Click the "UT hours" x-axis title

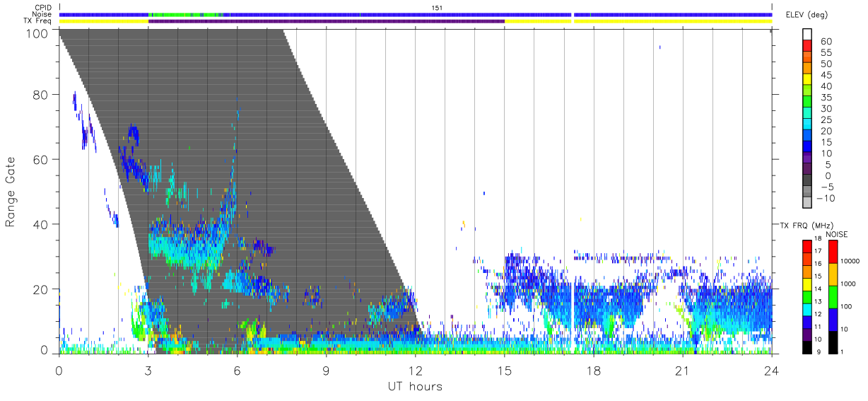414,387
